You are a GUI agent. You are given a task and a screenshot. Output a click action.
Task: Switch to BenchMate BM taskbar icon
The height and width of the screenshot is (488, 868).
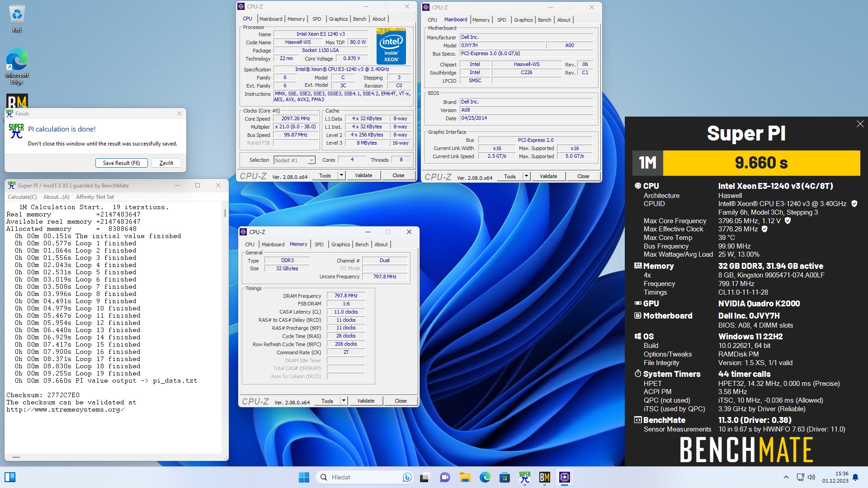[544, 477]
